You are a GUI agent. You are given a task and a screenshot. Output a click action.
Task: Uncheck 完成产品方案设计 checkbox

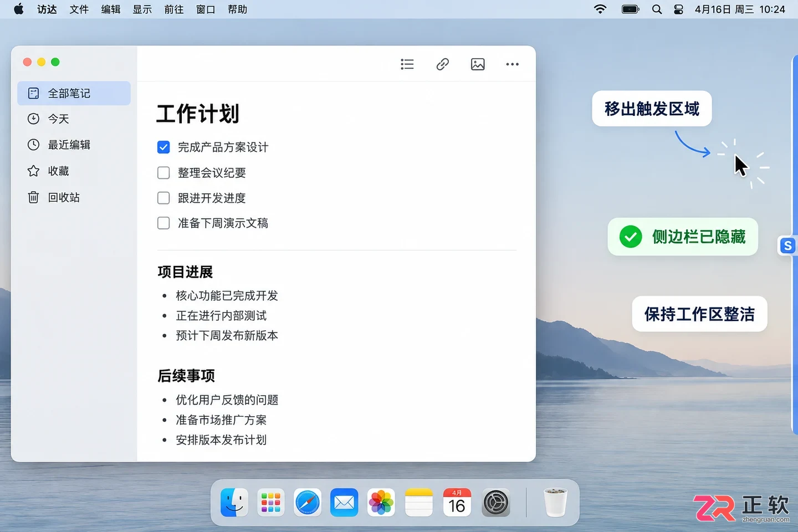(163, 147)
